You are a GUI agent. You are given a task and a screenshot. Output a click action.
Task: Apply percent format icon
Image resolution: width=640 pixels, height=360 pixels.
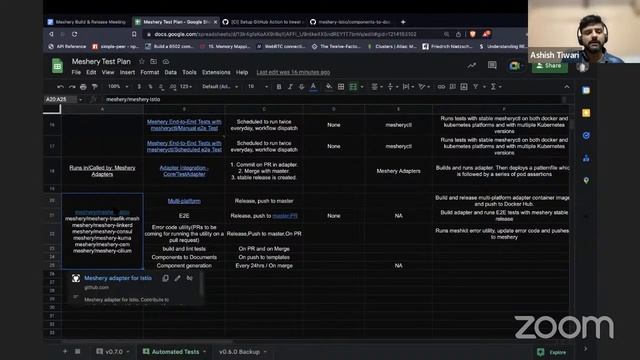pyautogui.click(x=150, y=87)
